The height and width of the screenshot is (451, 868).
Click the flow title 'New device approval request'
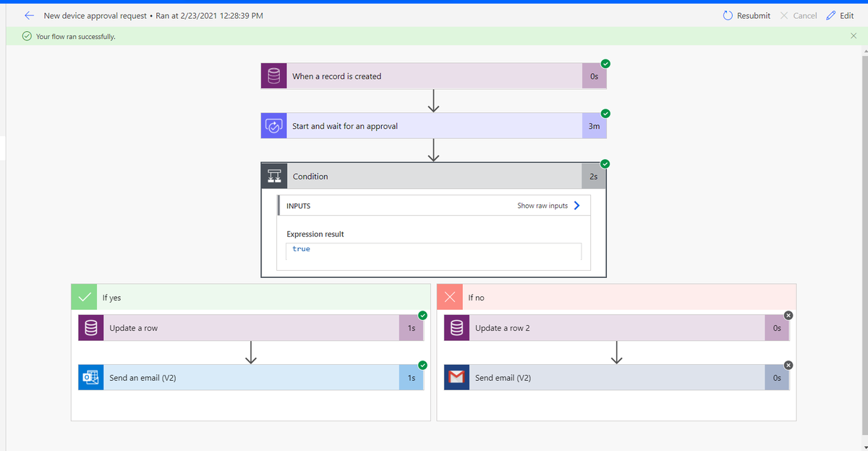pyautogui.click(x=95, y=15)
